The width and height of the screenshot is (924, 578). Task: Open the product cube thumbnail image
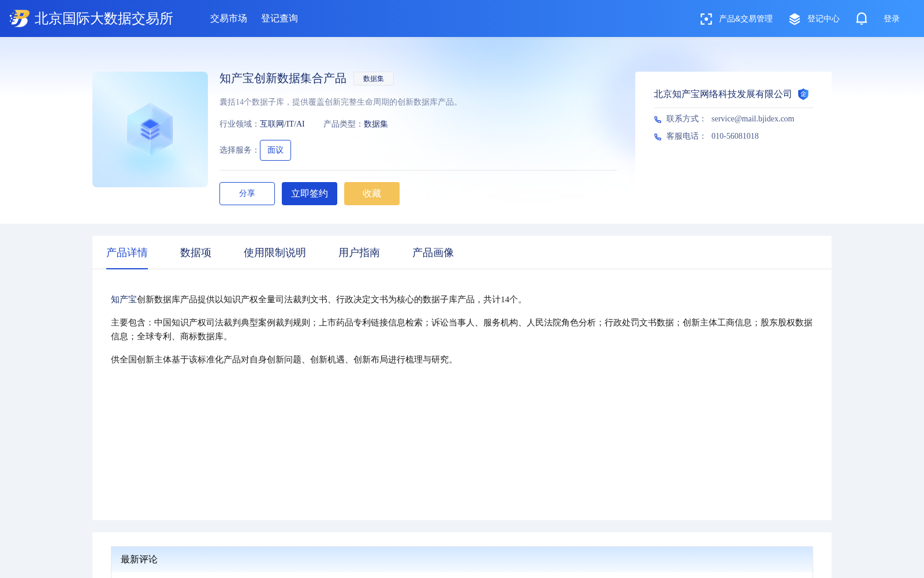(150, 129)
